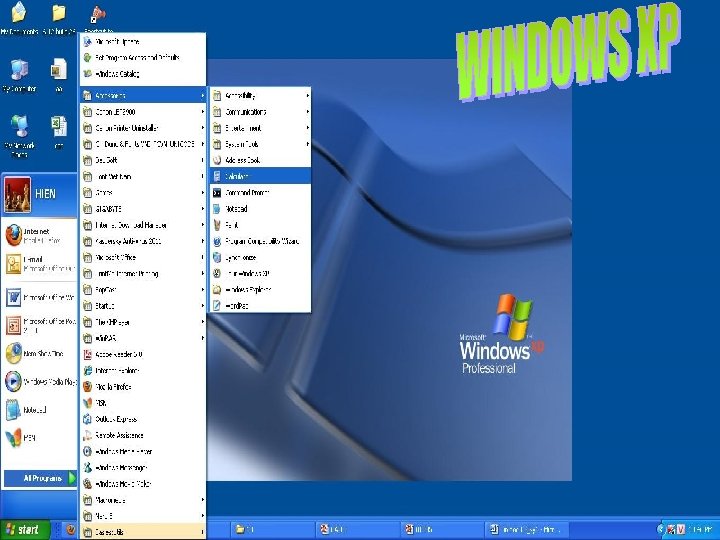Click the Windows Messenger icon

coord(87,467)
